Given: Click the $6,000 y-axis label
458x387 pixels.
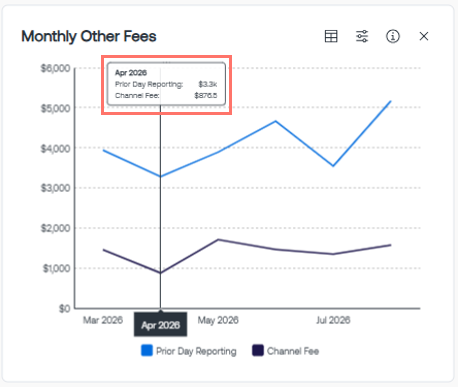Looking at the screenshot, I should [x=55, y=68].
